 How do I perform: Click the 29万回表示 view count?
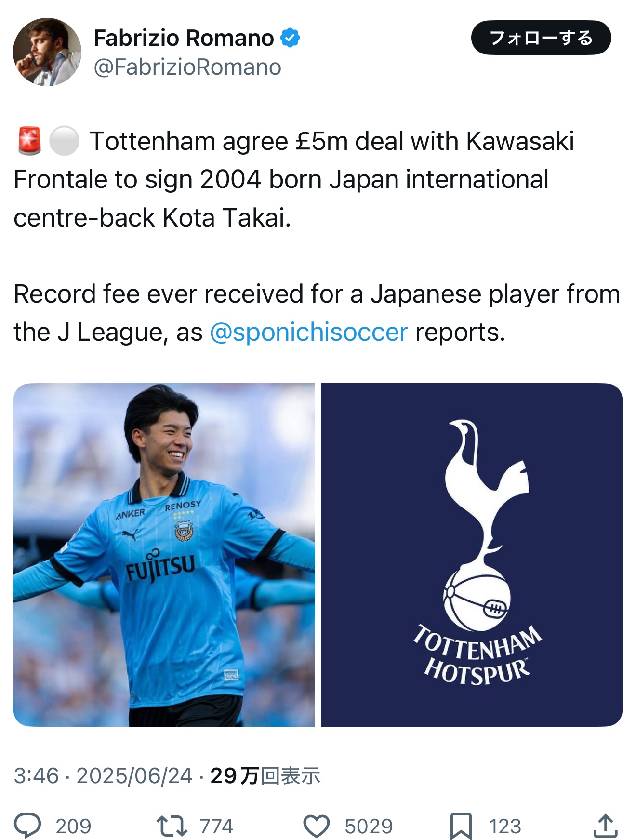pos(265,776)
